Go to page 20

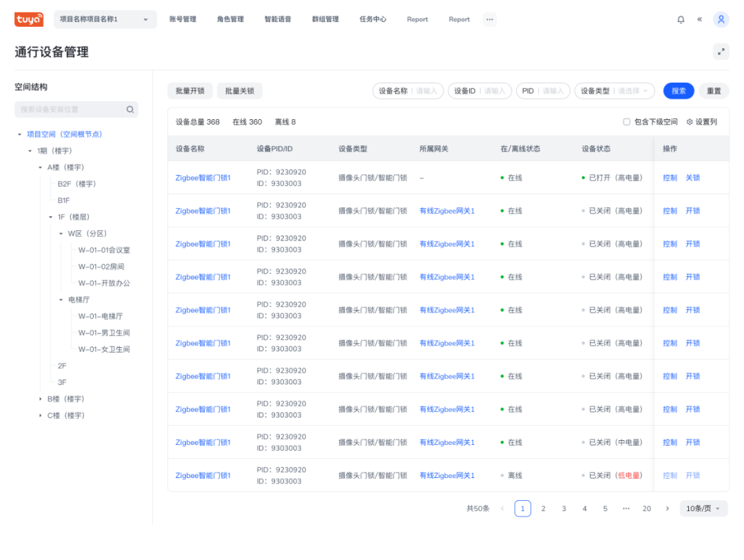coord(647,508)
